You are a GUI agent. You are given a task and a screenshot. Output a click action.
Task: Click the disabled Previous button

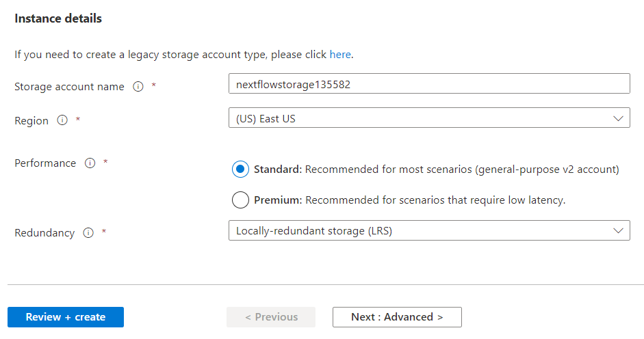point(271,317)
